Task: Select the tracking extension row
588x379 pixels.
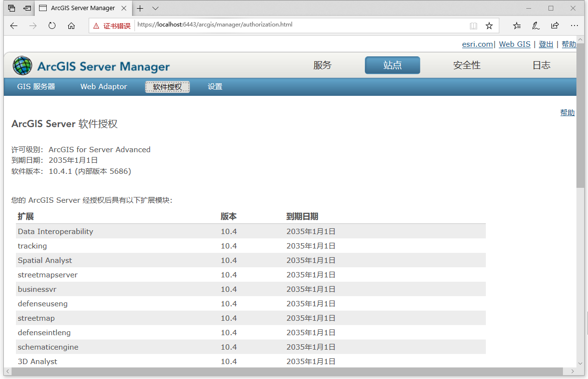Action: (x=251, y=246)
